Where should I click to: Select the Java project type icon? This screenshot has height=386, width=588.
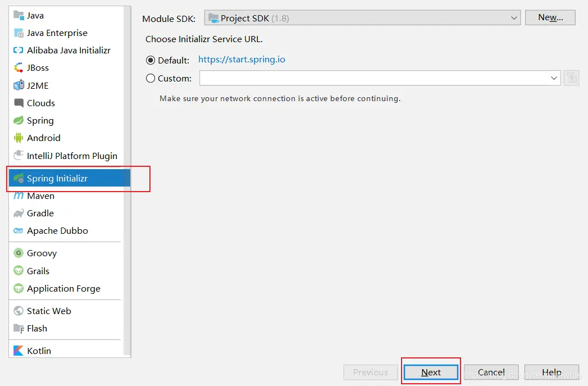coord(19,15)
